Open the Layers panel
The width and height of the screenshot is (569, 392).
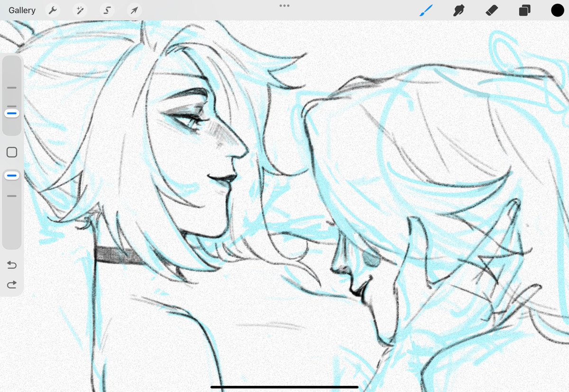(524, 10)
